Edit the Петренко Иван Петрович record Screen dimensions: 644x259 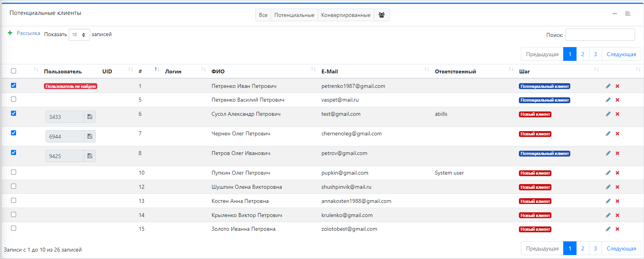point(608,86)
